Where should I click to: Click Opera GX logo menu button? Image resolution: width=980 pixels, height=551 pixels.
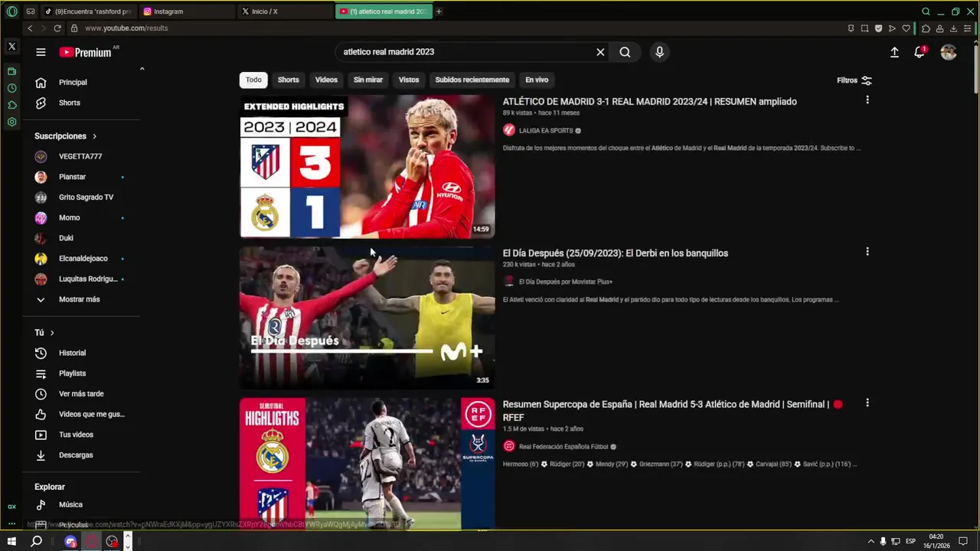[x=11, y=11]
